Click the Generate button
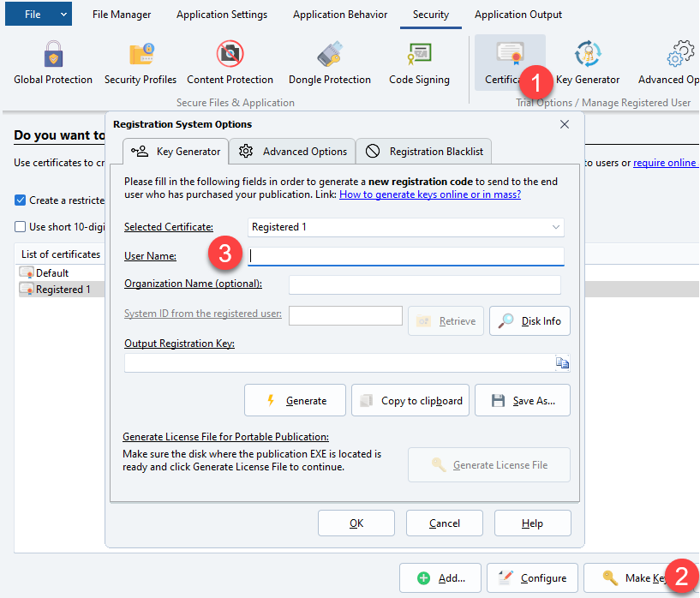The height and width of the screenshot is (598, 700). [x=295, y=400]
